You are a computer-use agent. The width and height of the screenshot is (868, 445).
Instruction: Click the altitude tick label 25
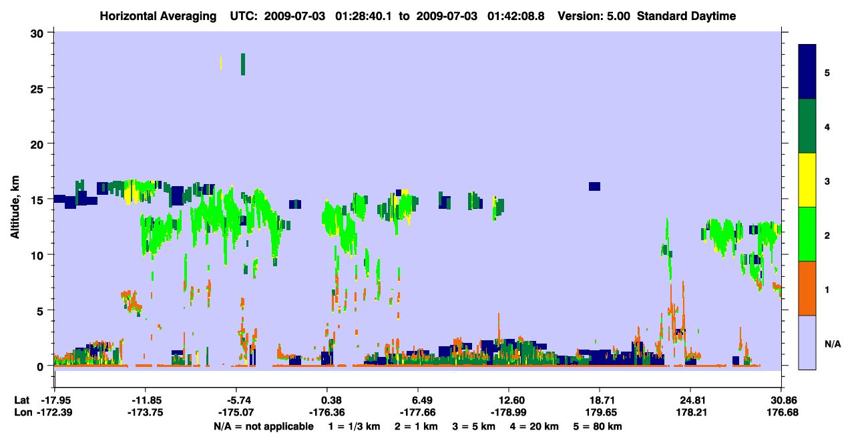(38, 89)
